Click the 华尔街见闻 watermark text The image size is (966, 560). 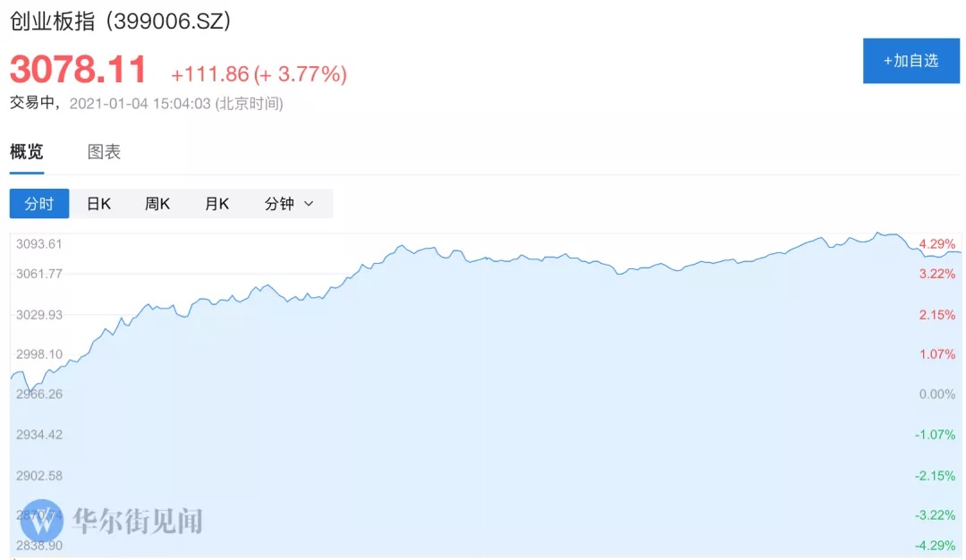point(138,522)
